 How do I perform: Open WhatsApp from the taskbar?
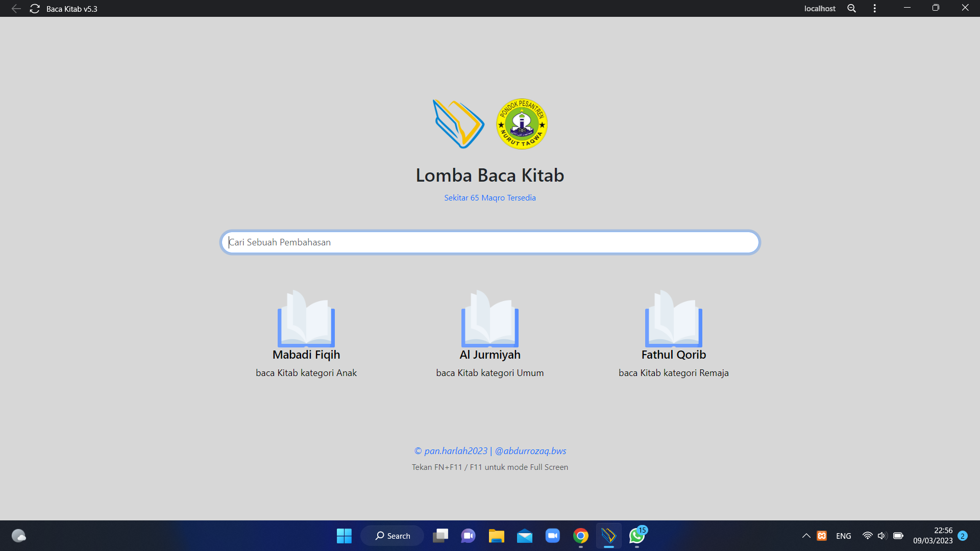point(636,536)
